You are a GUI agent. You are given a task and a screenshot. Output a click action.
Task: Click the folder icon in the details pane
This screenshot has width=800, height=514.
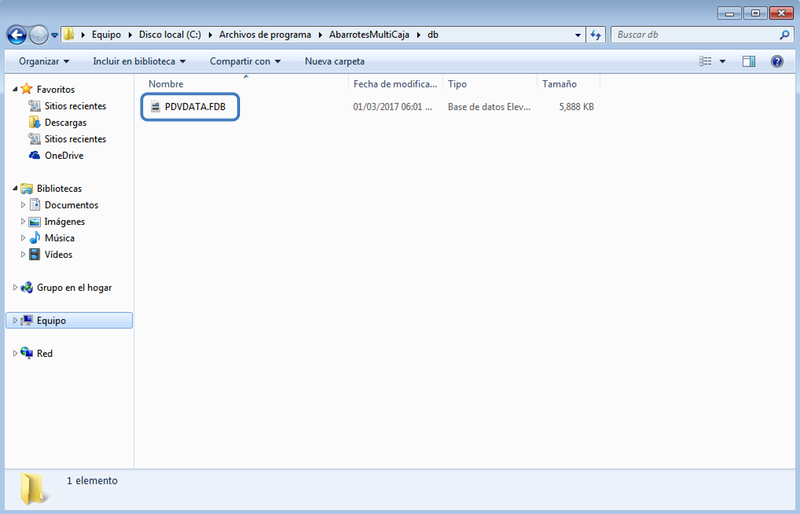click(34, 489)
